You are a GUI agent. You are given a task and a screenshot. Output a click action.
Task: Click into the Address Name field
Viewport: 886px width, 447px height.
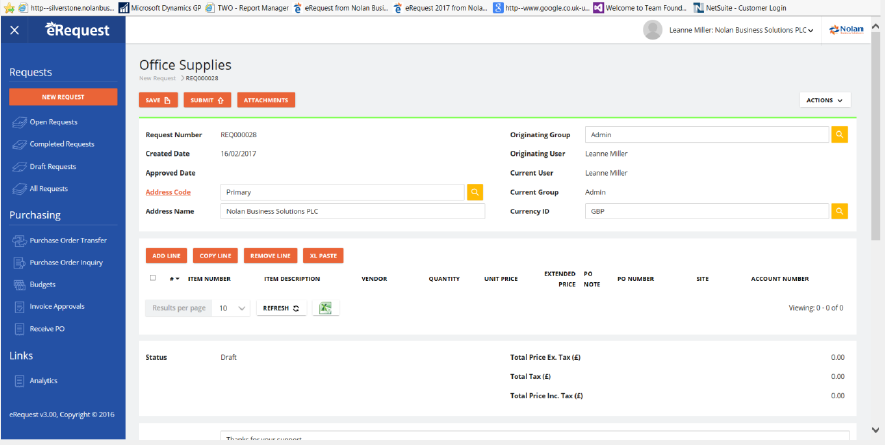coord(352,211)
